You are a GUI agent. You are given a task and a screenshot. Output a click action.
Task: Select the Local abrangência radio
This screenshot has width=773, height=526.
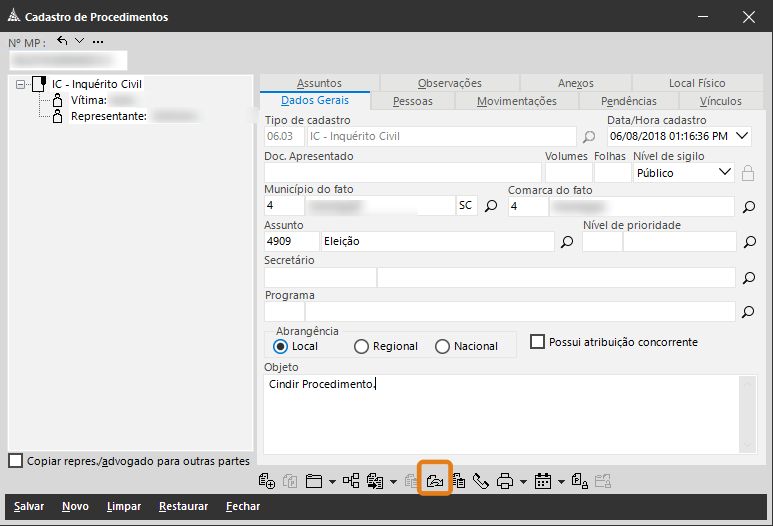click(281, 347)
